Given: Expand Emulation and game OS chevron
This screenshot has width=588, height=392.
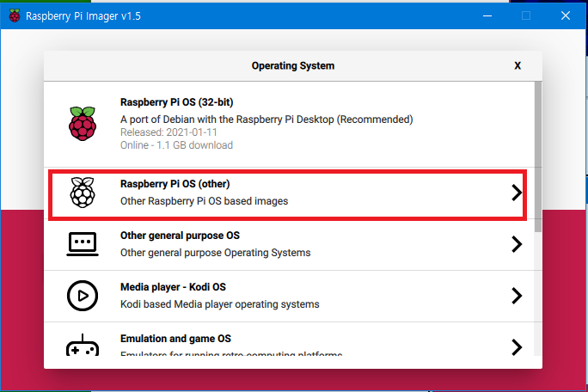Looking at the screenshot, I should coord(517,347).
